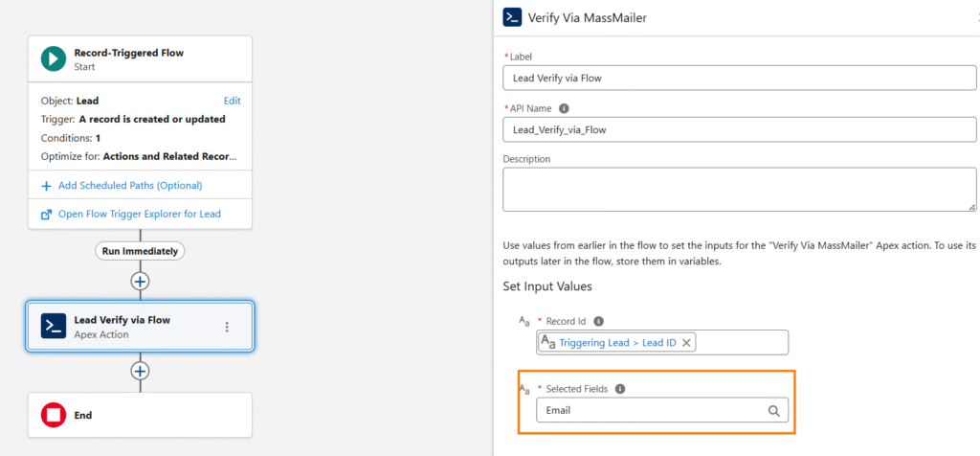
Task: Click the Record Id data type icon
Action: 523,322
